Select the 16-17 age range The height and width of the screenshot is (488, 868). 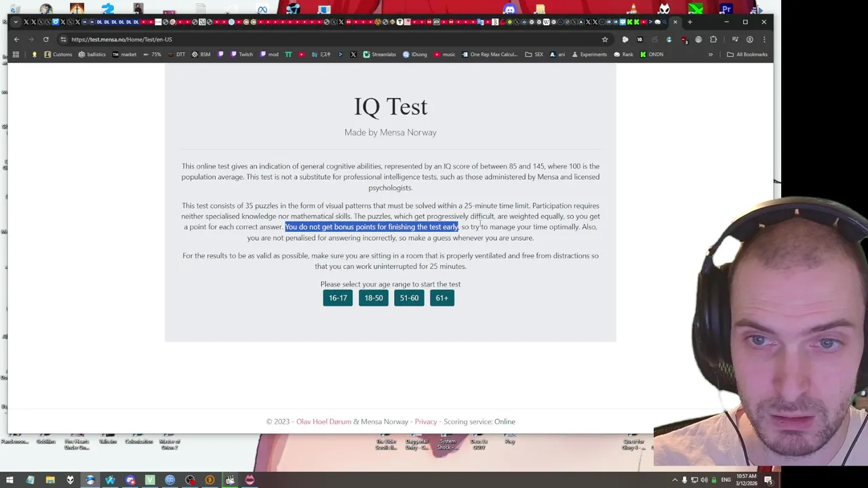[338, 298]
